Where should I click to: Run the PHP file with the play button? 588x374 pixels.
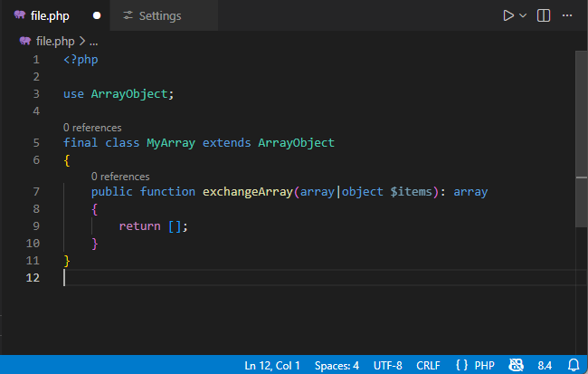[x=508, y=15]
